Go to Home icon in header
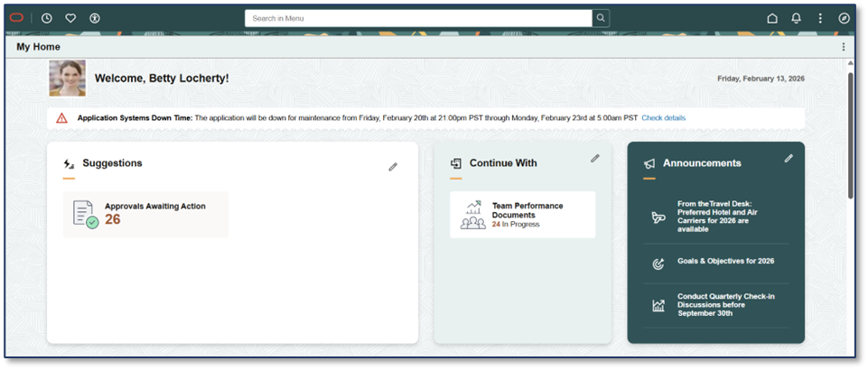 pyautogui.click(x=772, y=18)
